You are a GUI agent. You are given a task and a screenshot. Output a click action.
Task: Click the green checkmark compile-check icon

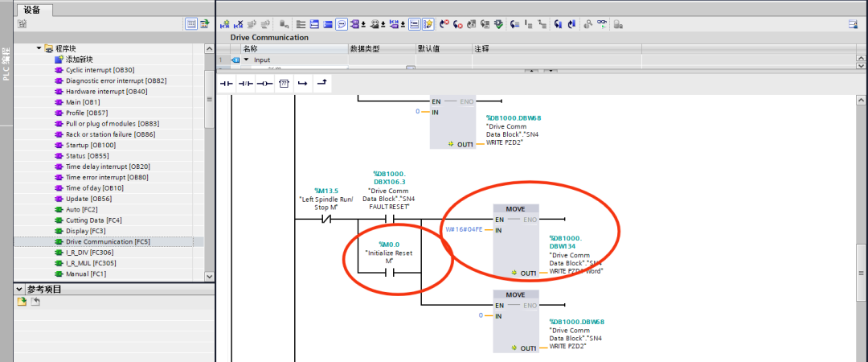coord(499,24)
